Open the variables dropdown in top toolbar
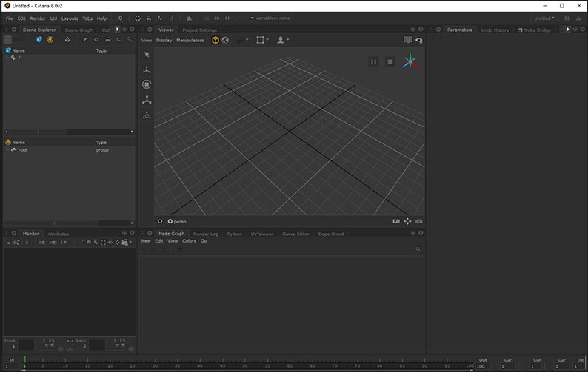Image resolution: width=588 pixels, height=372 pixels. [x=270, y=18]
